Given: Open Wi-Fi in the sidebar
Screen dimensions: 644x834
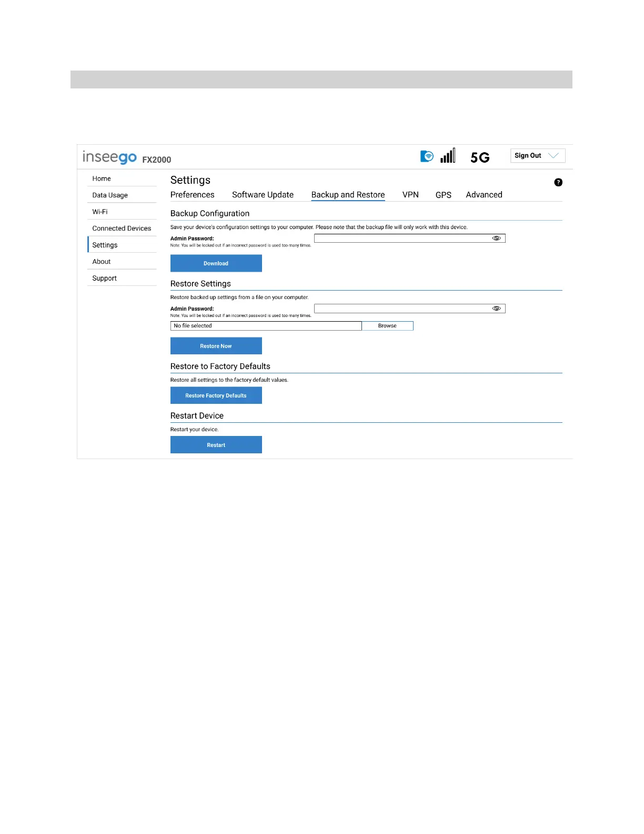Looking at the screenshot, I should tap(122, 212).
